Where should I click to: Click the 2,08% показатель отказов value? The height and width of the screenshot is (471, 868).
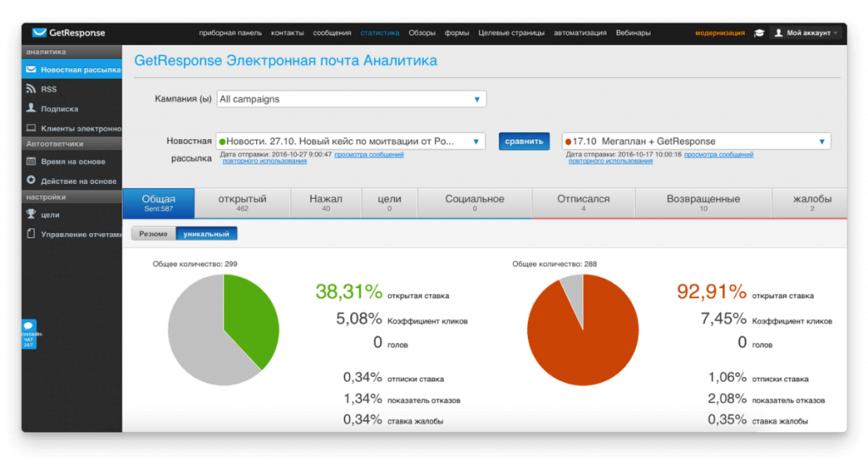click(x=726, y=398)
